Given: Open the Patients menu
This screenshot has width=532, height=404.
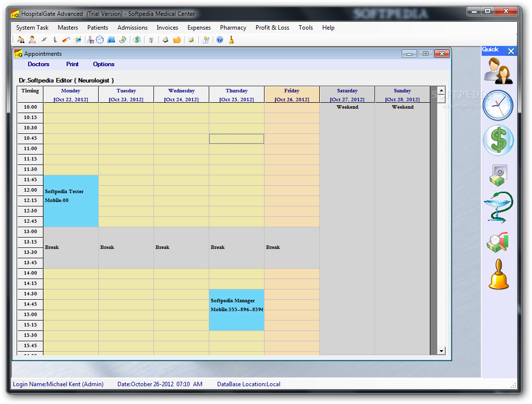Looking at the screenshot, I should 98,28.
